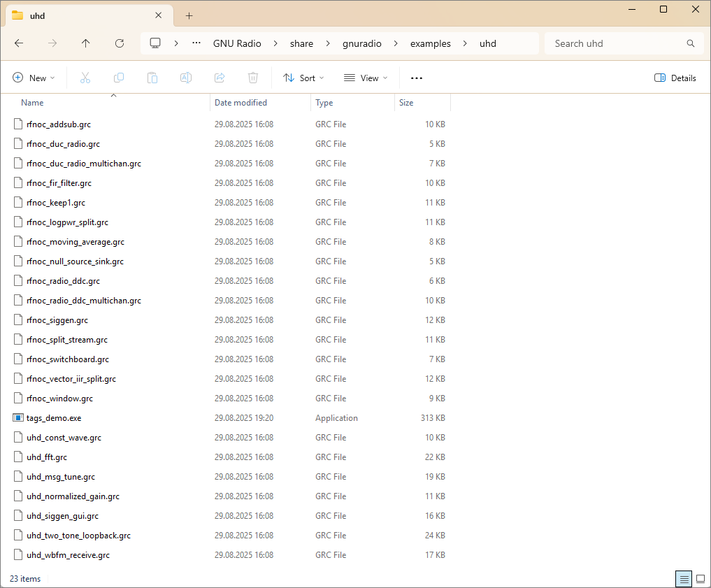Navigate back with the back arrow
This screenshot has height=588, width=711.
(19, 43)
